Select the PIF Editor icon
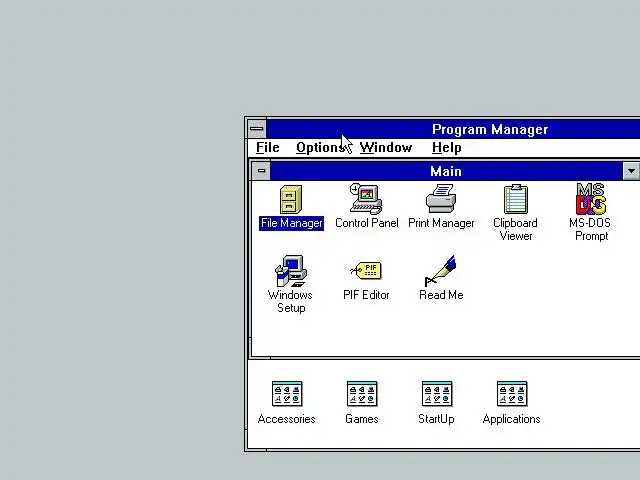 [366, 270]
